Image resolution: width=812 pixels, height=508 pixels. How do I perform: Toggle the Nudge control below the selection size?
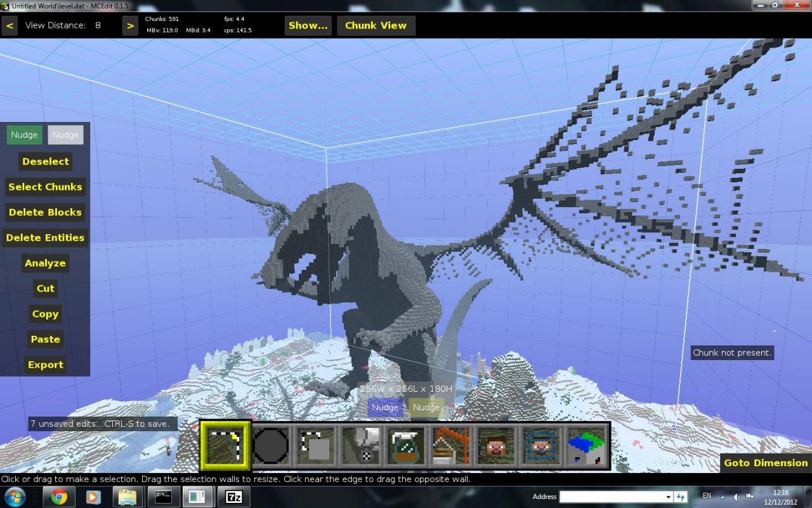point(385,407)
